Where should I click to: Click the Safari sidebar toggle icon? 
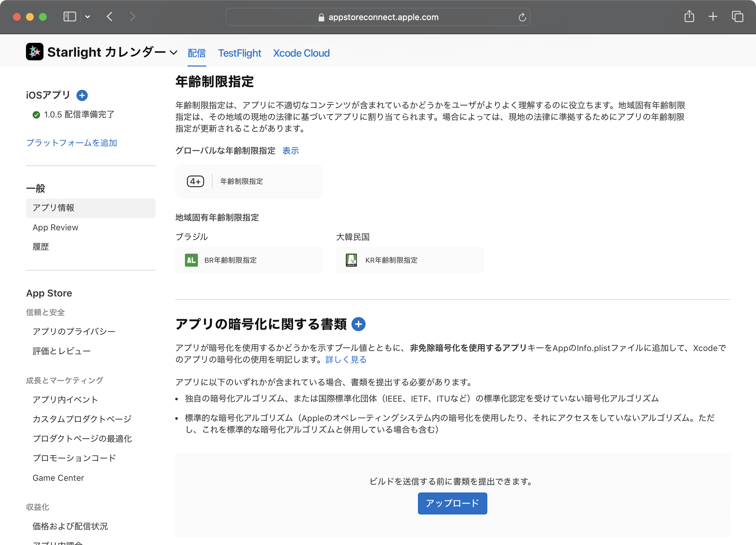point(70,17)
